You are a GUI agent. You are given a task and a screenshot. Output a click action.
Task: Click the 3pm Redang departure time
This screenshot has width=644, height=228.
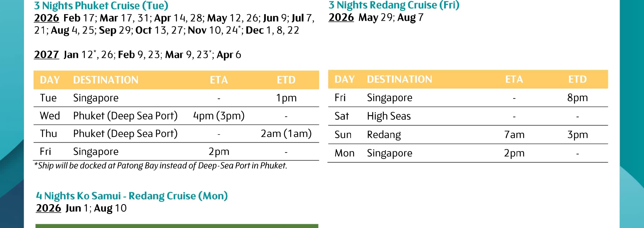tap(577, 135)
